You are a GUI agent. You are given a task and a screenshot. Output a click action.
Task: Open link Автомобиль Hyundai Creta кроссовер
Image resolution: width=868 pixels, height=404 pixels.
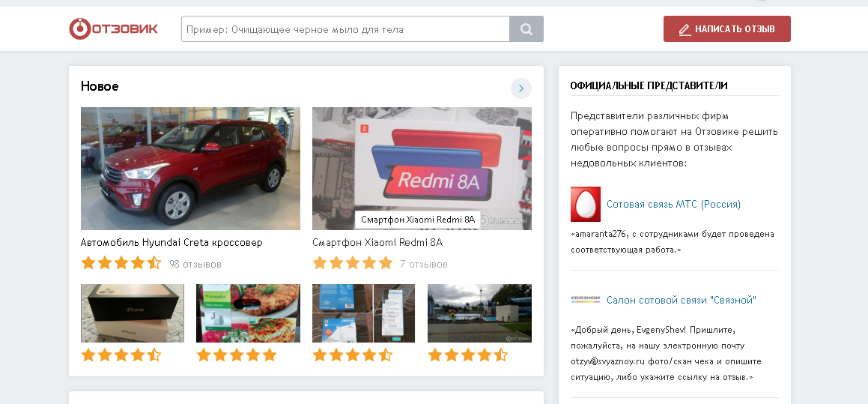(172, 243)
